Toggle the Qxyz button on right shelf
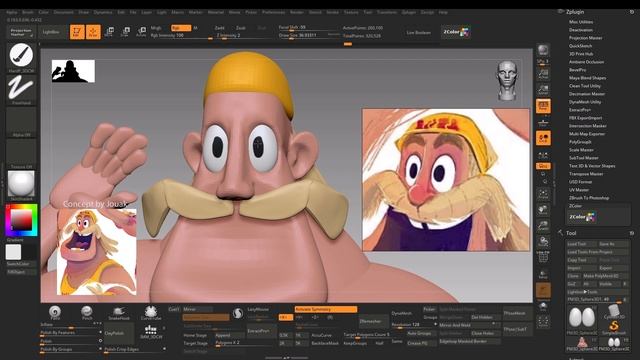 coord(543,166)
